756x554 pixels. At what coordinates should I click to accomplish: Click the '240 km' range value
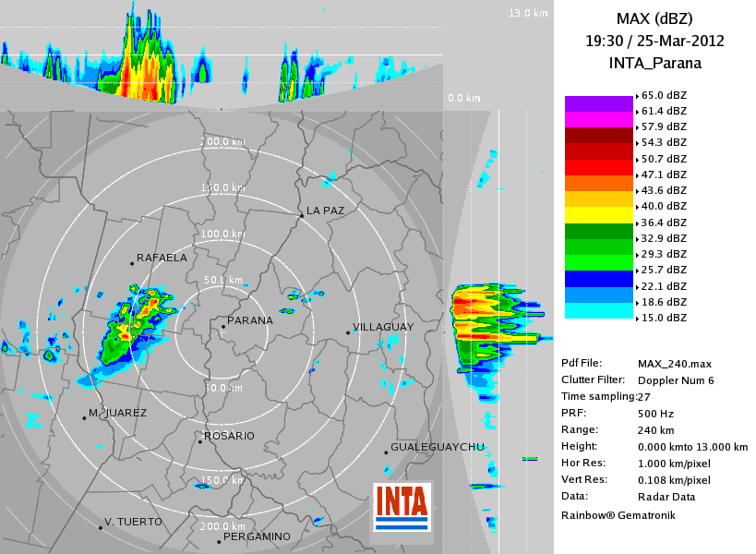(x=655, y=430)
